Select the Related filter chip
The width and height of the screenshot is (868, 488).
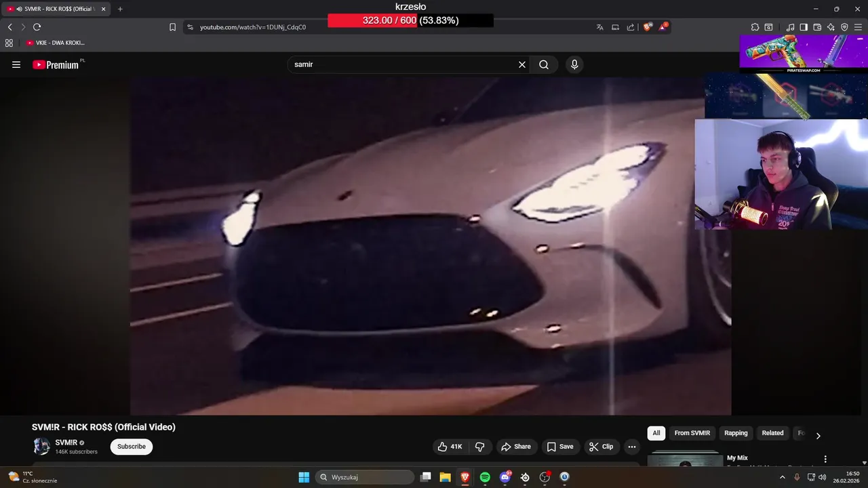click(x=772, y=433)
